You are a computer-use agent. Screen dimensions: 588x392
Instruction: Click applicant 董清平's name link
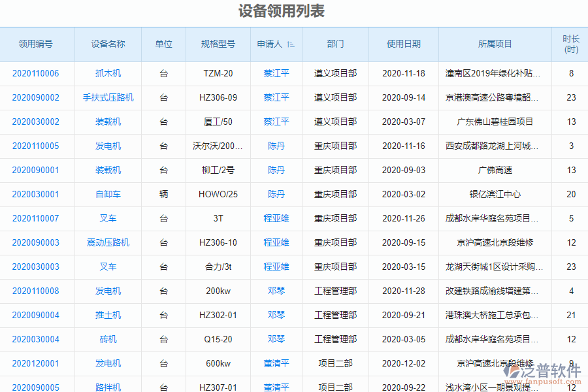coord(276,363)
